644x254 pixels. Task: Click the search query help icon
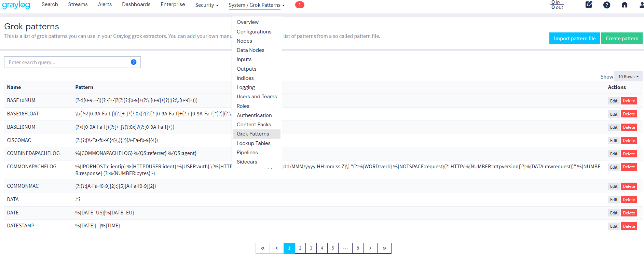coord(134,62)
